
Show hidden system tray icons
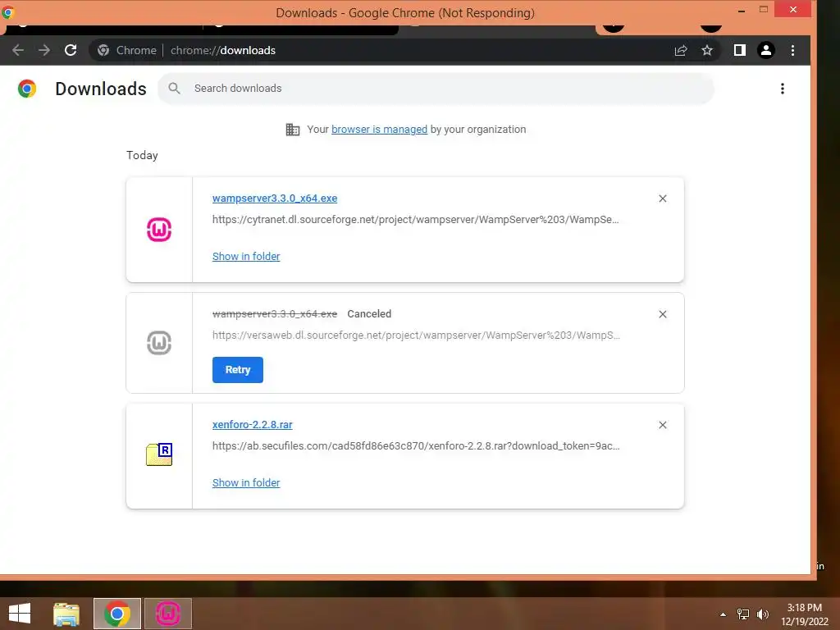[724, 614]
